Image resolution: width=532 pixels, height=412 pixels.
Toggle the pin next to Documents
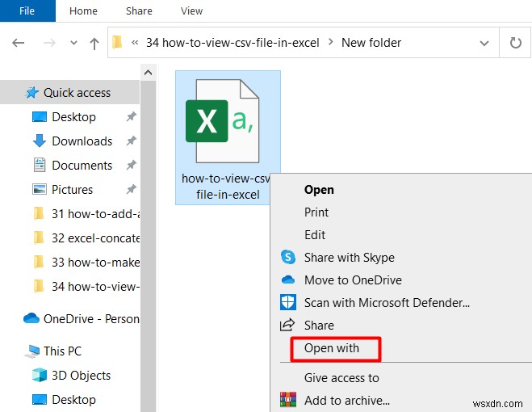[x=131, y=165]
